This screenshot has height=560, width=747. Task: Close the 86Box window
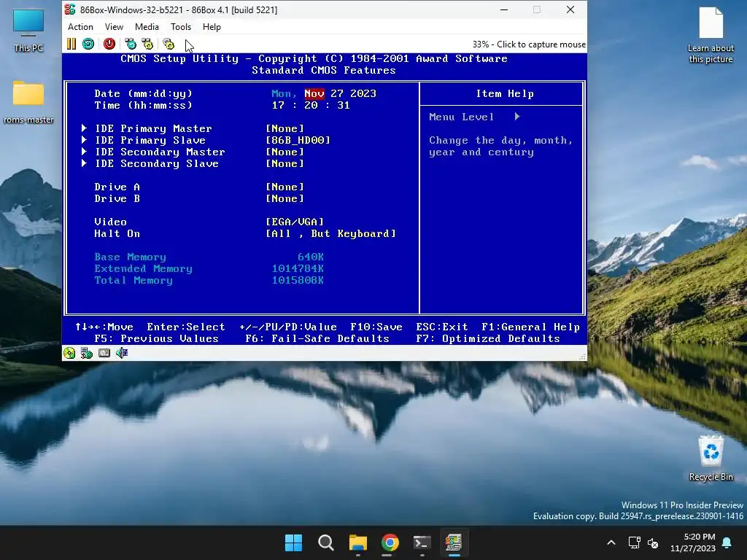click(x=570, y=9)
